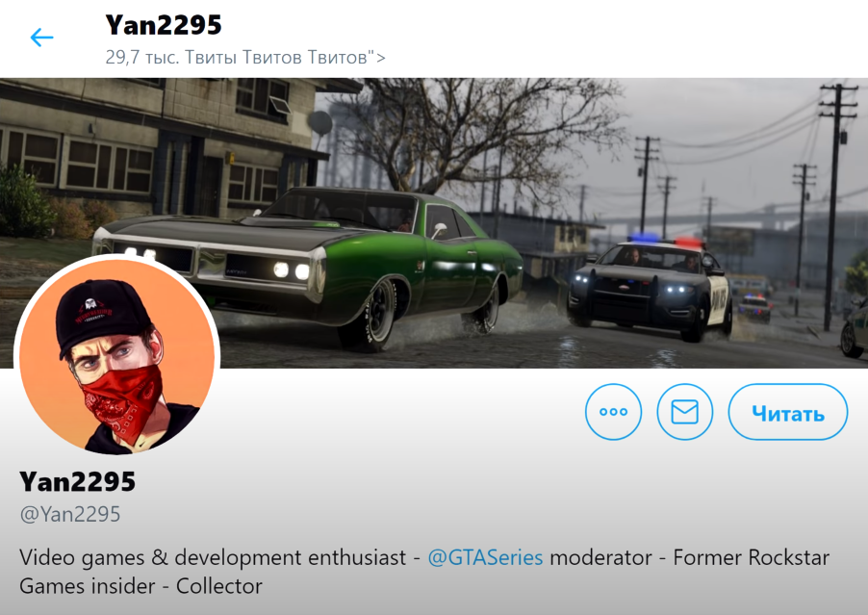Click the police cruiser with flashing lights
868x615 pixels.
(x=649, y=286)
